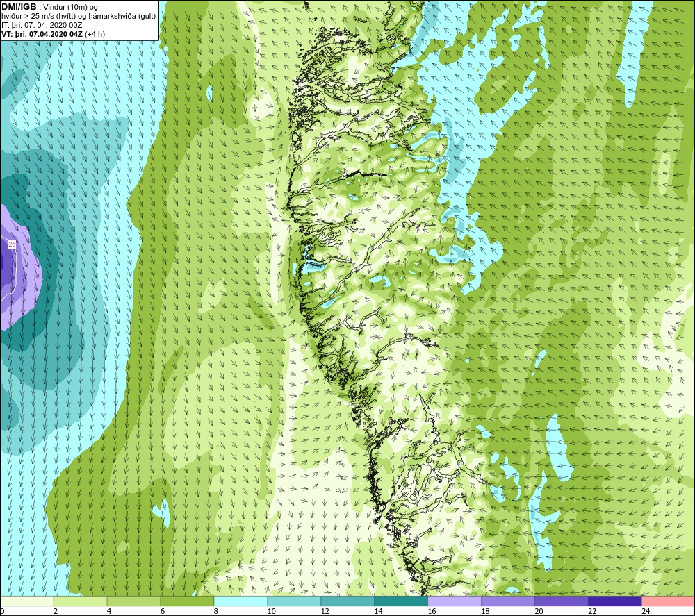Viewport: 695px width, 616px height.
Task: Click the 10-12 m/s teal legend swatch
Action: pos(294,601)
